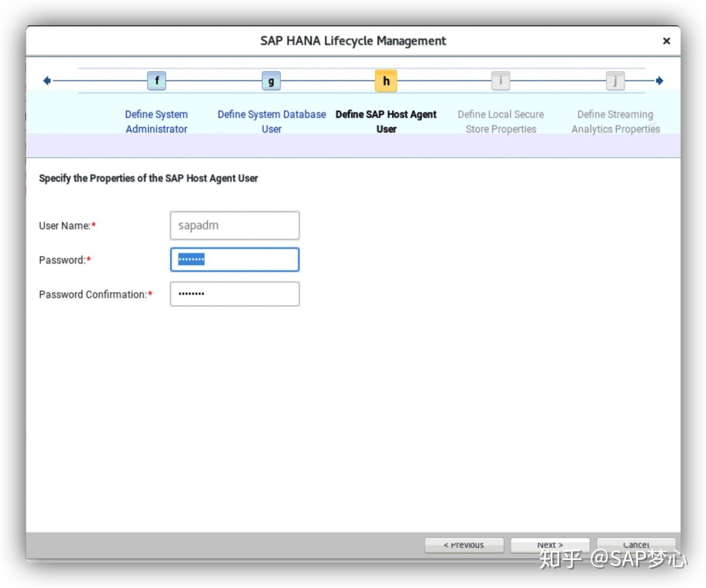Viewport: 706px width, 588px height.
Task: Go to Define Local Secure Store Properties
Action: [501, 122]
